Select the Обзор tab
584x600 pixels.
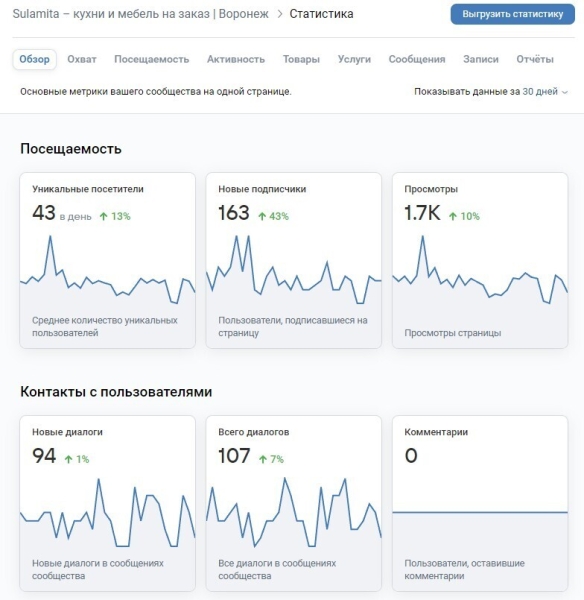pyautogui.click(x=34, y=59)
